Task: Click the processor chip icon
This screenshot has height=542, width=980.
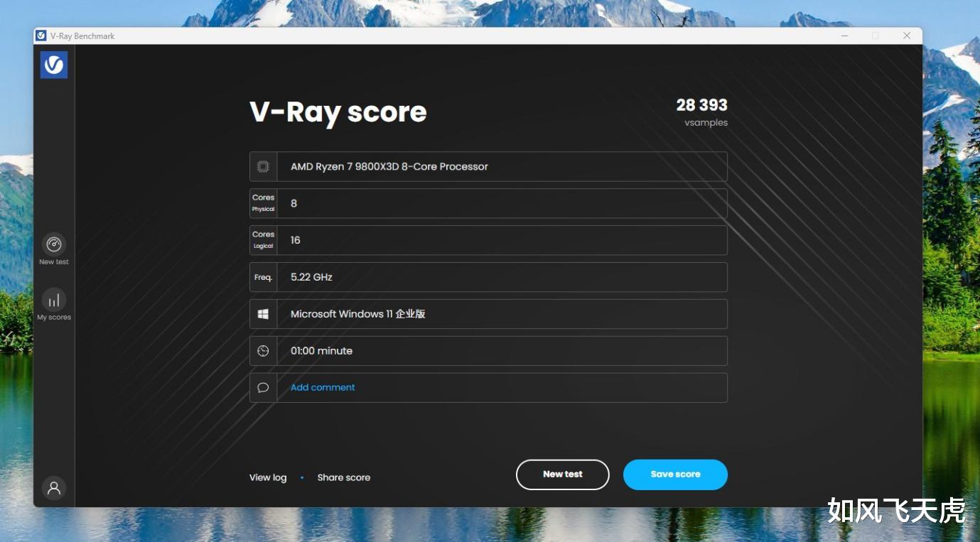Action: click(x=263, y=166)
